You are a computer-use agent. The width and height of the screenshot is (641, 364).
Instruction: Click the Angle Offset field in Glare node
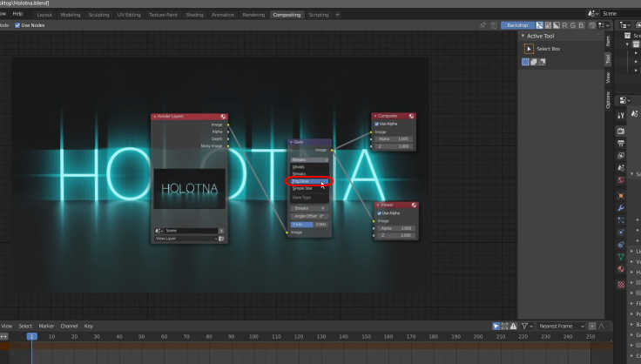pos(309,216)
